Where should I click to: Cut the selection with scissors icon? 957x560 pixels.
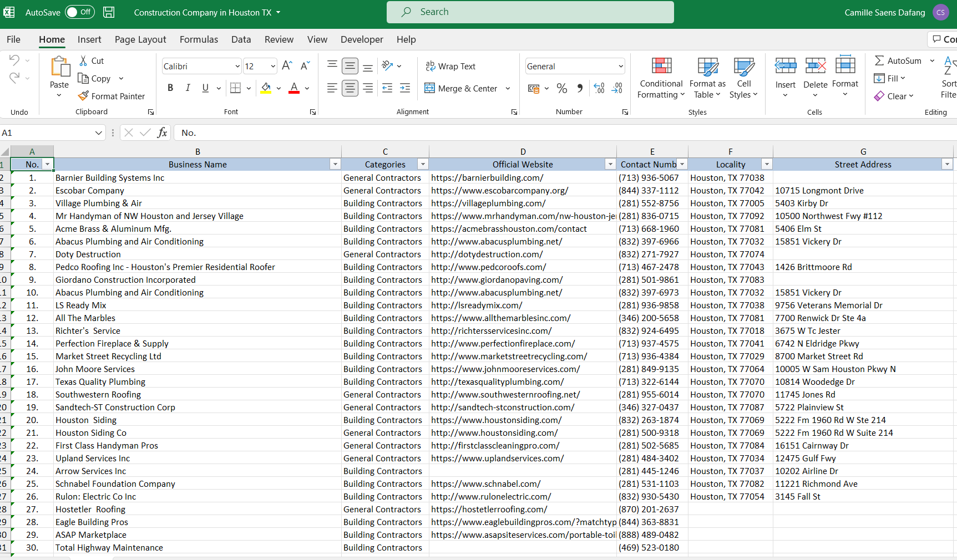[84, 60]
